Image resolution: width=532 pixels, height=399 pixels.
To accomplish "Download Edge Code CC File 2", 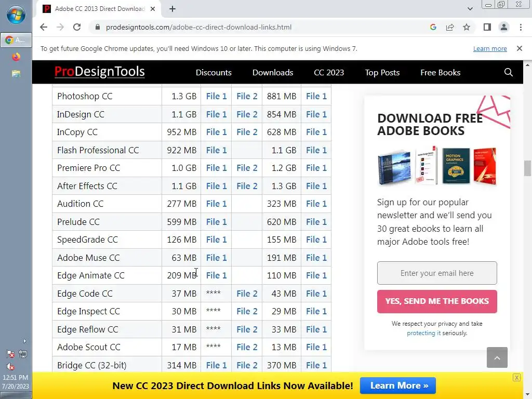I will tap(247, 294).
